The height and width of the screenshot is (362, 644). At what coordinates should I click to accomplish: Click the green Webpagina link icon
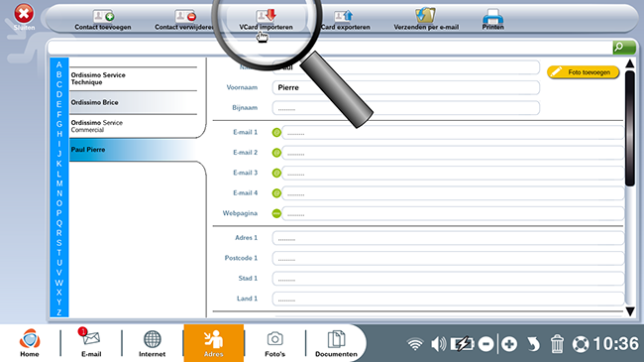(x=276, y=213)
